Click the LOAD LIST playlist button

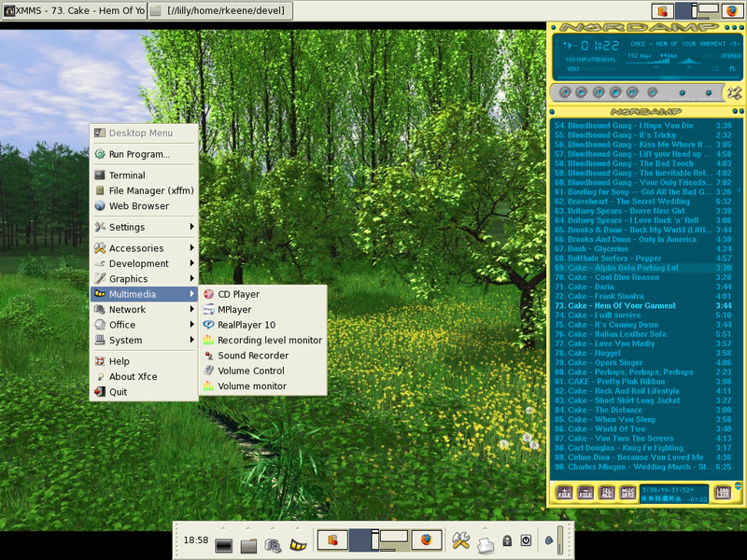pyautogui.click(x=722, y=493)
